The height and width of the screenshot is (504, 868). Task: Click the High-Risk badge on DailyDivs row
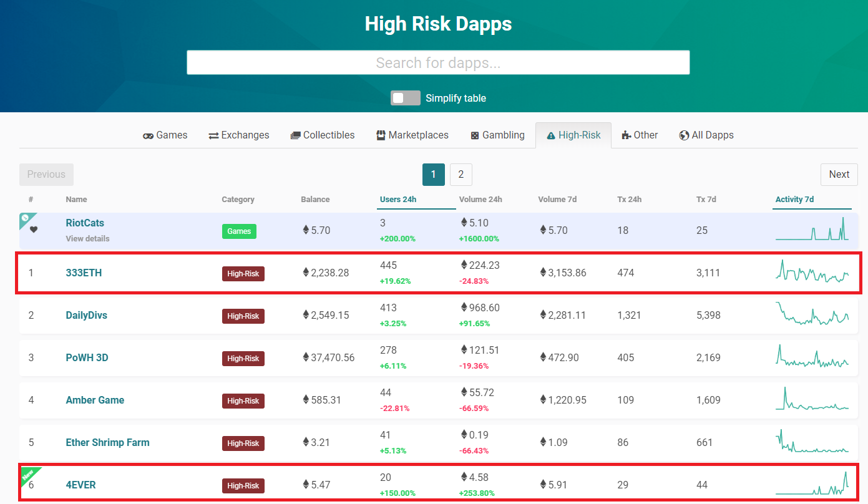click(243, 316)
